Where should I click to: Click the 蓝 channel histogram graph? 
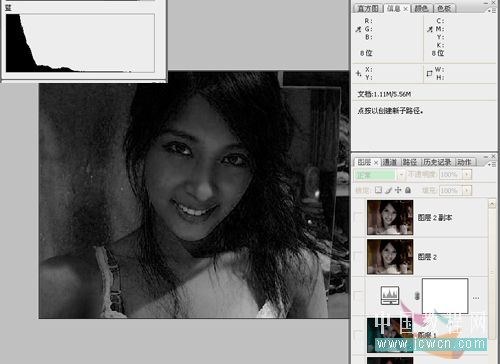(x=80, y=43)
